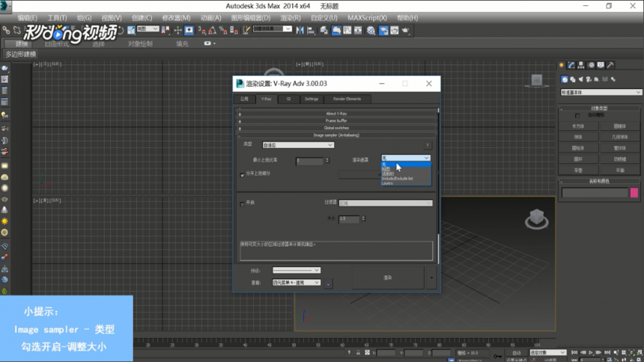Click the large 渲染 render button
Viewport: 644px width, 362px height.
(x=388, y=278)
